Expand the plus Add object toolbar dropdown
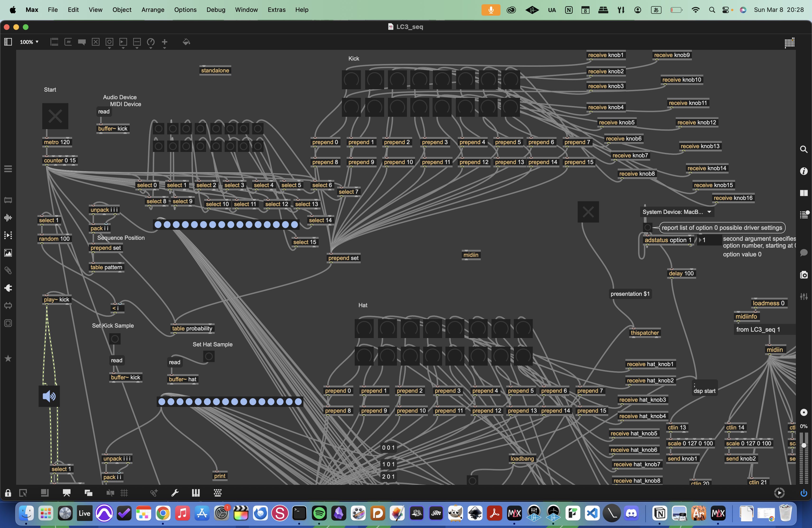 165,42
